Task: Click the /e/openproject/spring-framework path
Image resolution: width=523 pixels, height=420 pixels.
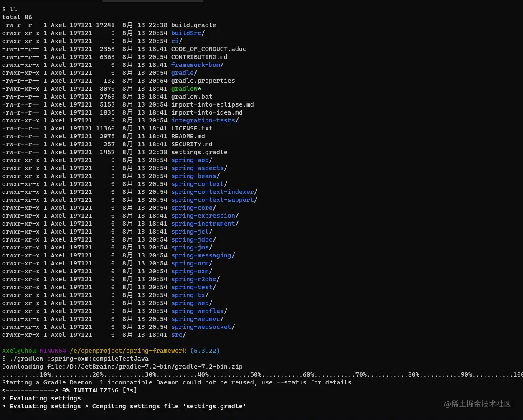Action: pyautogui.click(x=128, y=351)
